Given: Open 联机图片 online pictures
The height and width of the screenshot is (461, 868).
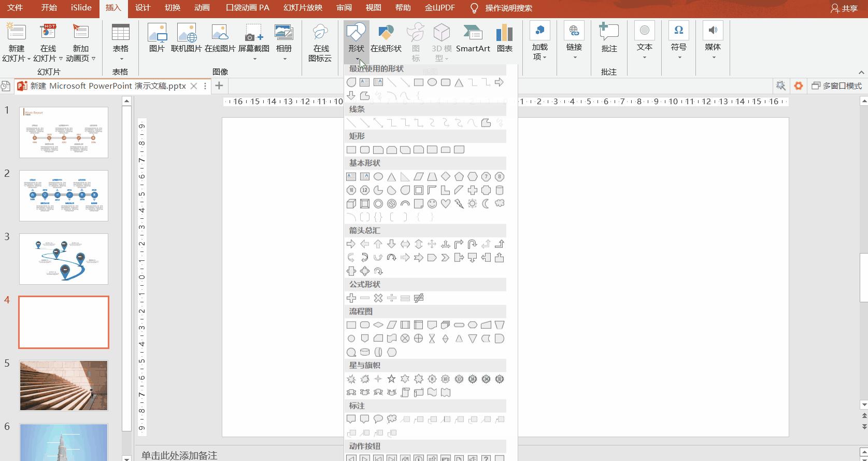Looking at the screenshot, I should coord(187,39).
